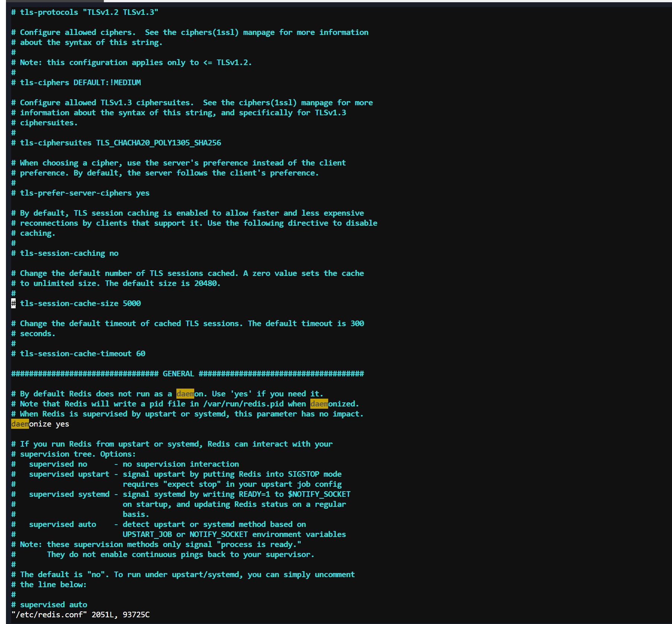Image resolution: width=672 pixels, height=624 pixels.
Task: Click the '# tls-prefer-server-ciphers yes' line
Action: pos(80,193)
